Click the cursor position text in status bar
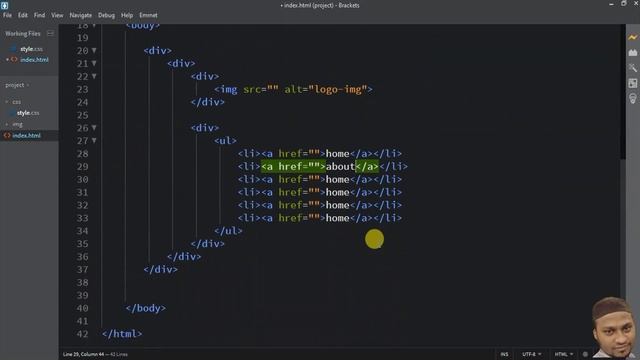This screenshot has height=360, width=640. coord(83,354)
